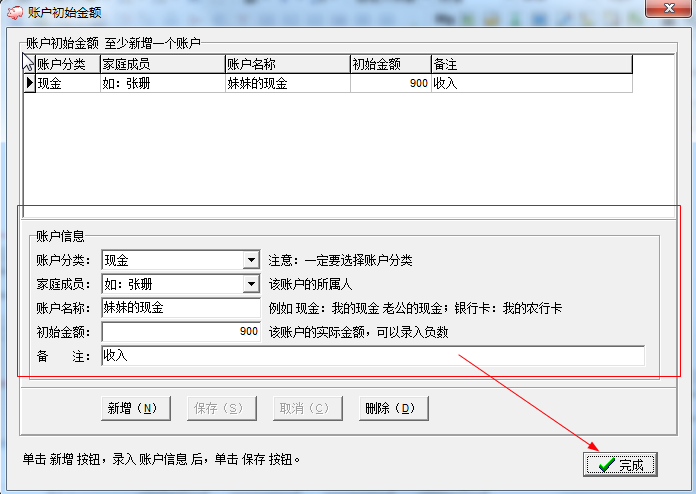This screenshot has height=494, width=696.
Task: Click the 备注 input field containing 收入
Action: [373, 356]
